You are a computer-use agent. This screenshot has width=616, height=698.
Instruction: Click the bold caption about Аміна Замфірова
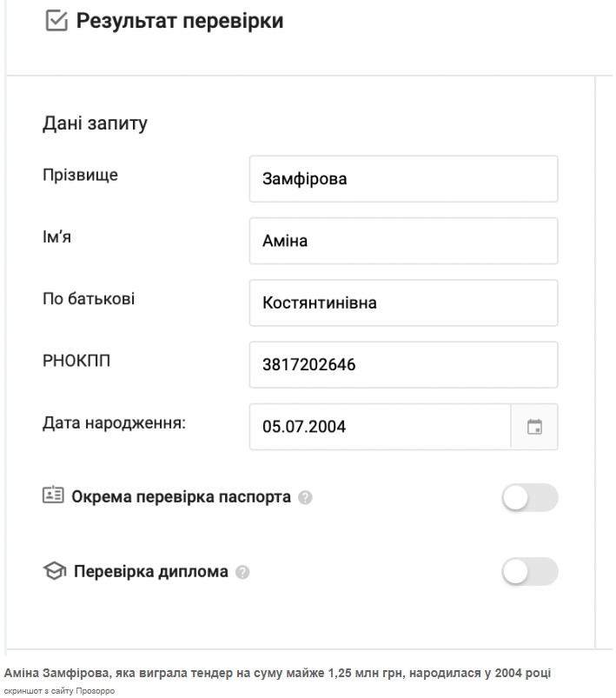pos(276,673)
